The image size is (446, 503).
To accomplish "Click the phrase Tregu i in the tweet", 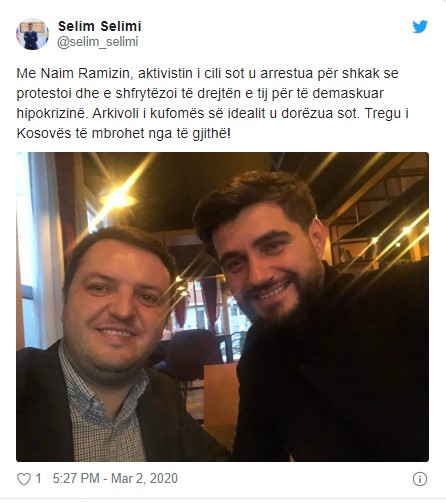I will 387,113.
